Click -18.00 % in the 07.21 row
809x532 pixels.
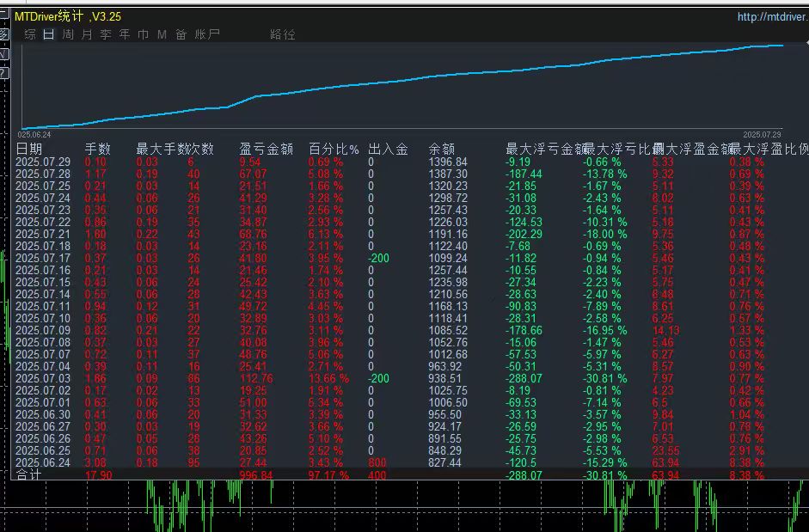[605, 235]
